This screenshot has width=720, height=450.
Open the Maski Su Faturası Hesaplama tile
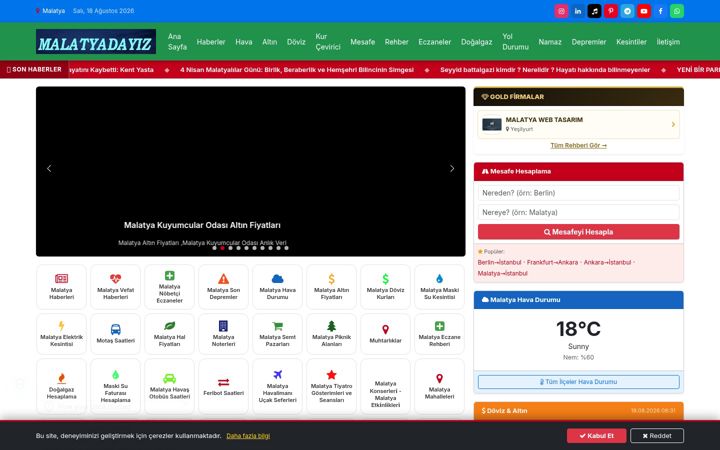click(115, 387)
